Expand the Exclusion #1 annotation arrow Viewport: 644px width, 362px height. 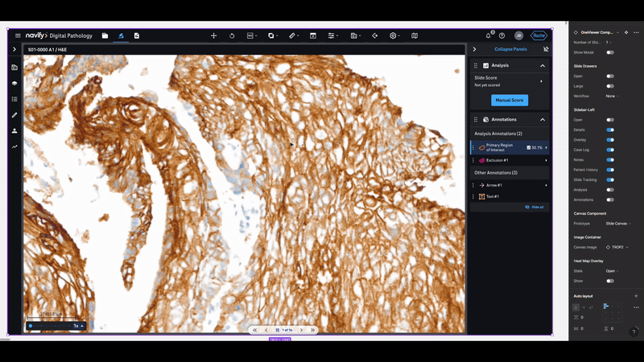point(546,160)
